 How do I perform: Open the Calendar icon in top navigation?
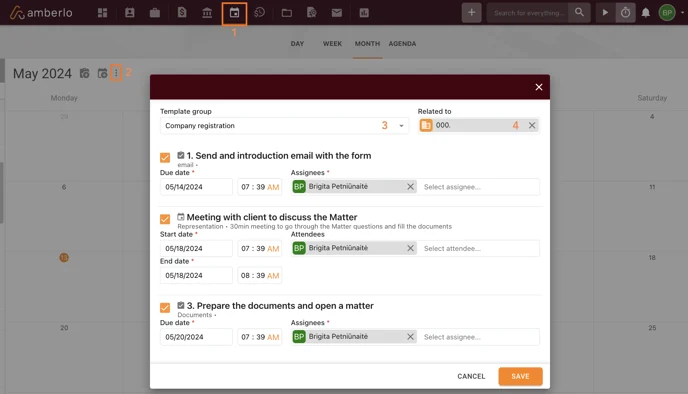pos(234,13)
